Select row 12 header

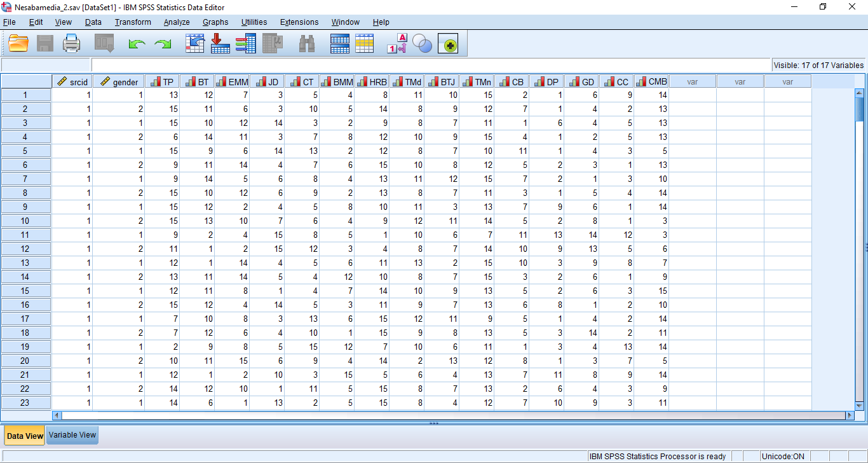click(25, 249)
